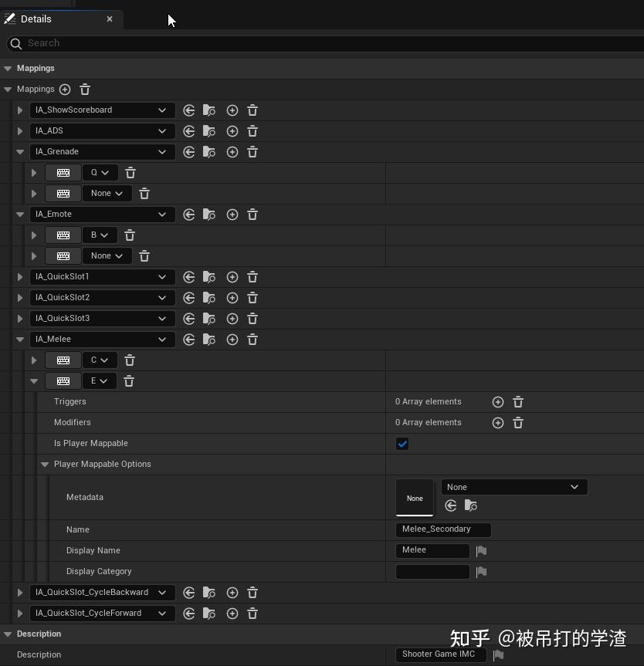The image size is (644, 666).
Task: Delete all mappings using the trash button
Action: [85, 89]
